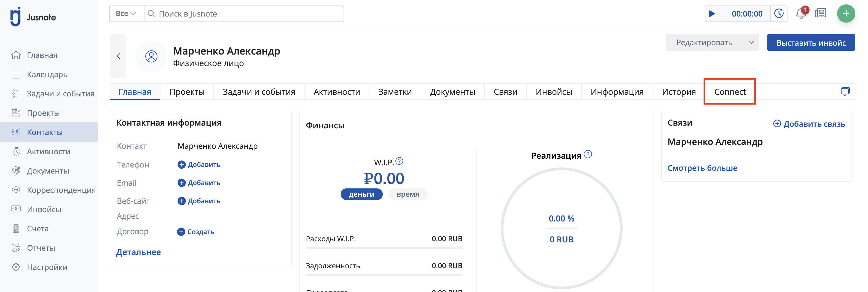Open notifications bell
This screenshot has width=868, height=292.
click(x=801, y=13)
